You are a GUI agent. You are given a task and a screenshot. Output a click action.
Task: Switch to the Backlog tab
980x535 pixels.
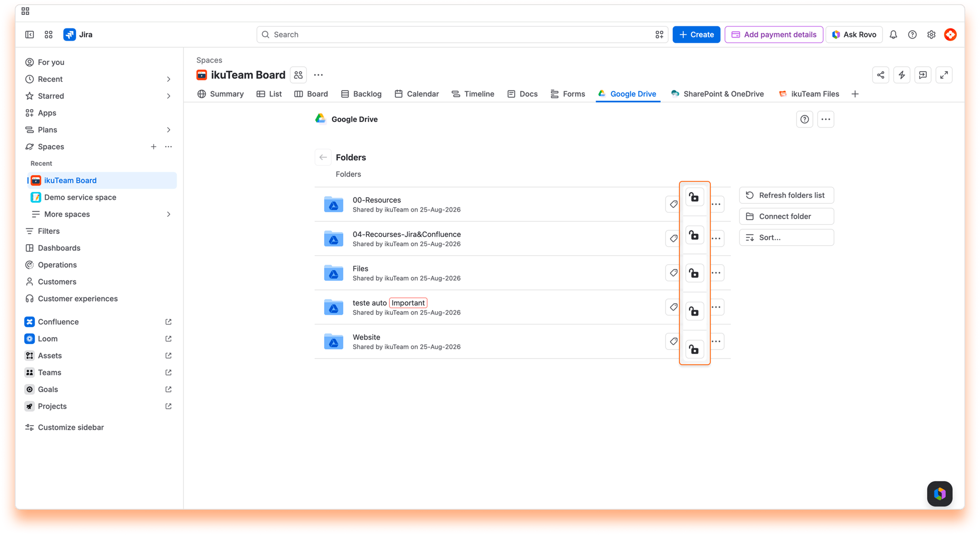361,94
